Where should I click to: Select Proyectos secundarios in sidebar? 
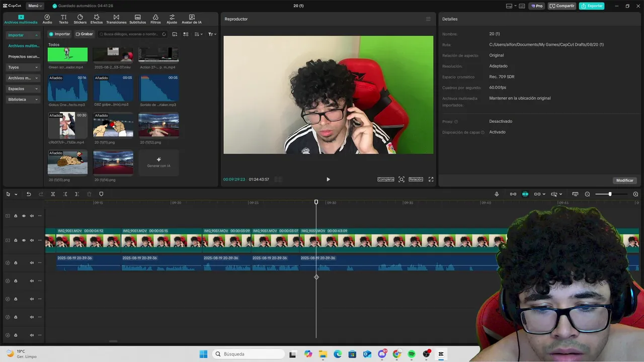(23, 57)
